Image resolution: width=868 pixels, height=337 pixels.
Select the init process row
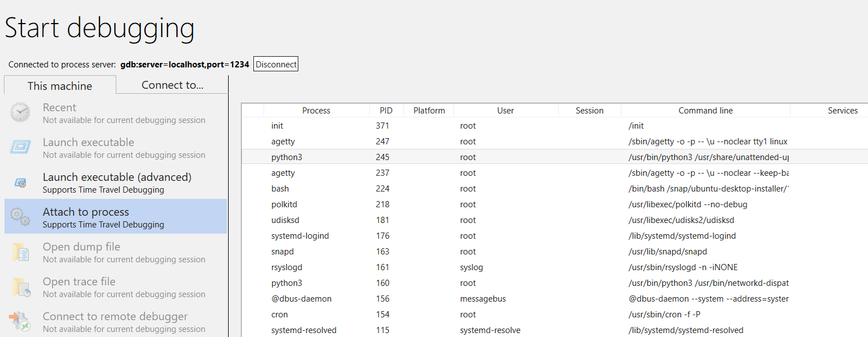coord(393,125)
